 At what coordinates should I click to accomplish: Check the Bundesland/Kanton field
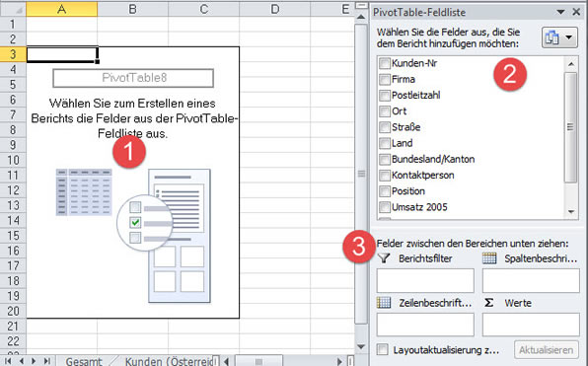point(385,160)
